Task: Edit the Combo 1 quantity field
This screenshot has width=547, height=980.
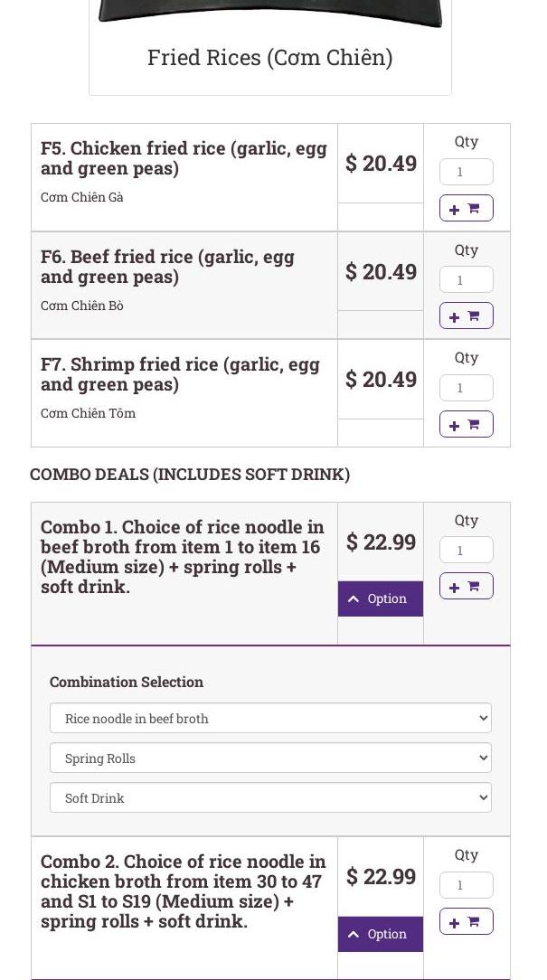Action: pyautogui.click(x=466, y=550)
